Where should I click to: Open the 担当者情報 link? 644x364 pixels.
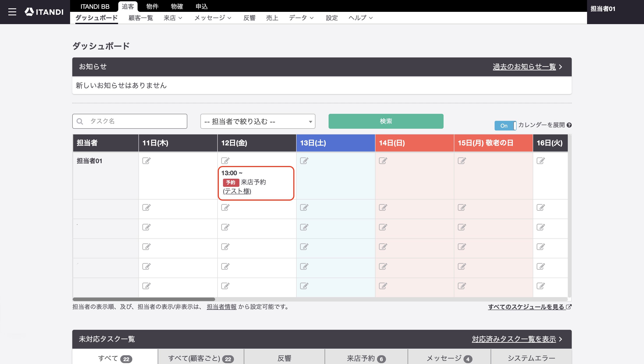coord(221,307)
